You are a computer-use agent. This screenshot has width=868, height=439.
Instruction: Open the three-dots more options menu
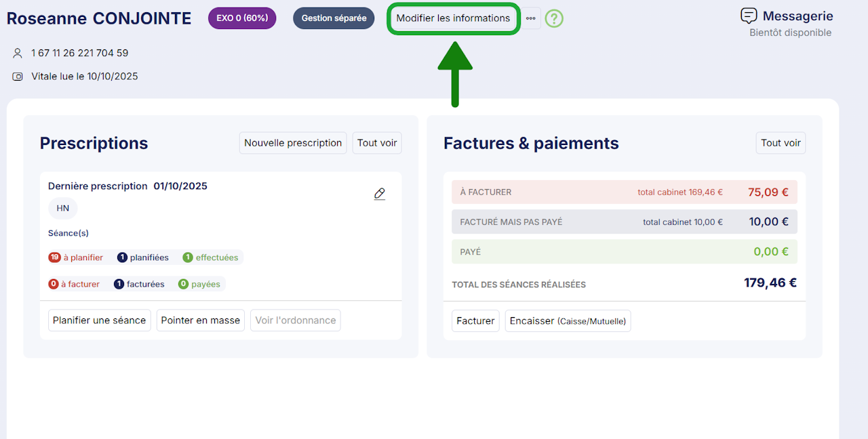pos(531,18)
